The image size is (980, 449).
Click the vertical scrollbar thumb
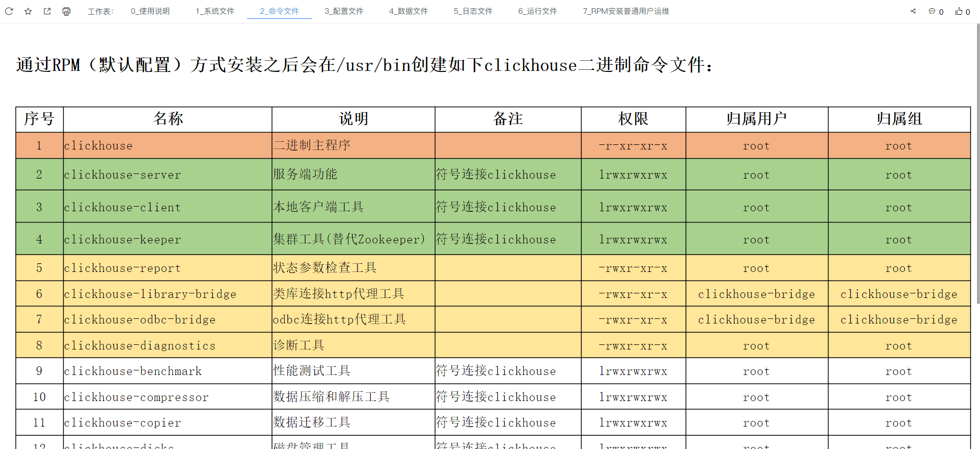click(977, 163)
